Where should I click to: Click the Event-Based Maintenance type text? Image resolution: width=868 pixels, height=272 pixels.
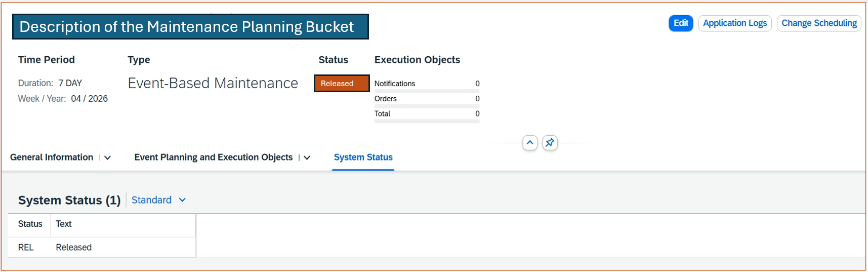click(213, 83)
